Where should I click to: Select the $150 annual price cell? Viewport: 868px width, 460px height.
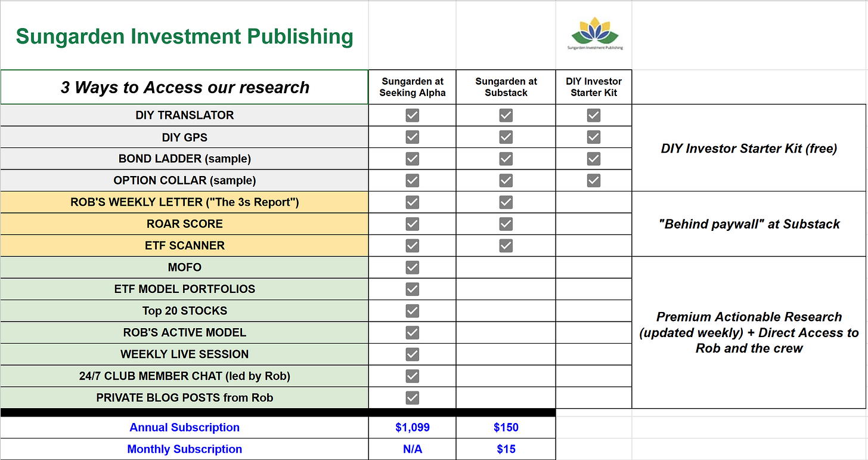coord(506,427)
